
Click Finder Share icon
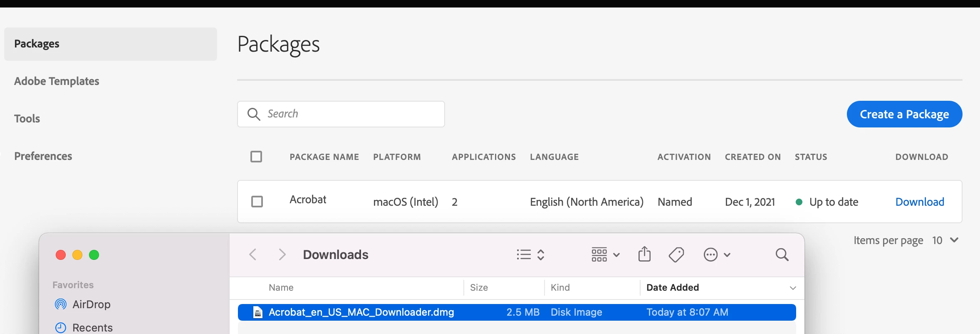pyautogui.click(x=644, y=254)
